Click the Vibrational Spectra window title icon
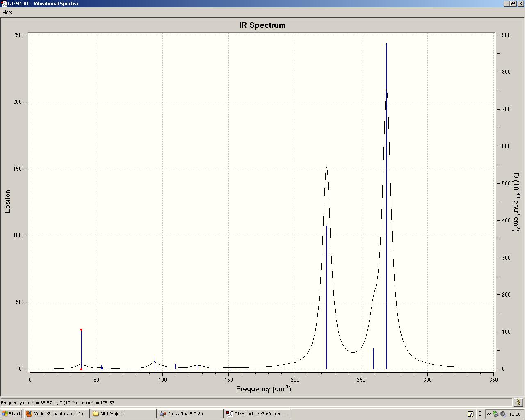 pos(4,3)
